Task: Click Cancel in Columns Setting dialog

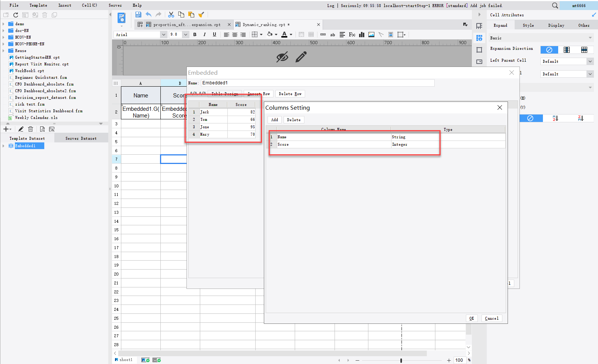Action: 492,318
